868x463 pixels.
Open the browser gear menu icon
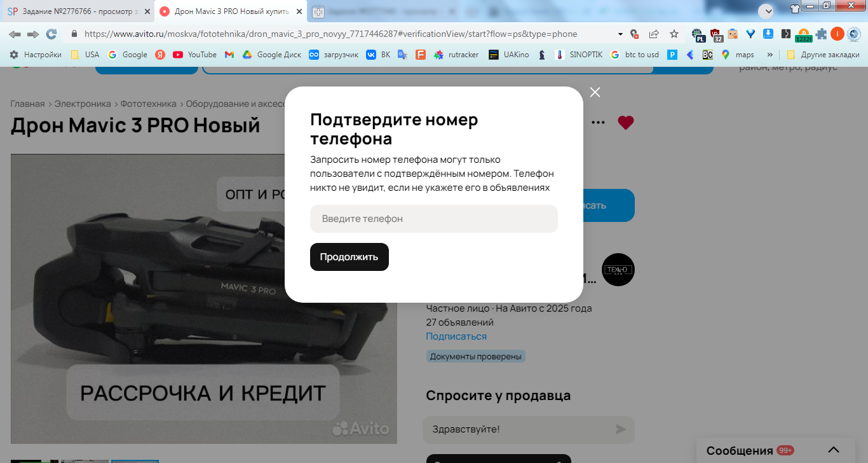click(x=854, y=34)
